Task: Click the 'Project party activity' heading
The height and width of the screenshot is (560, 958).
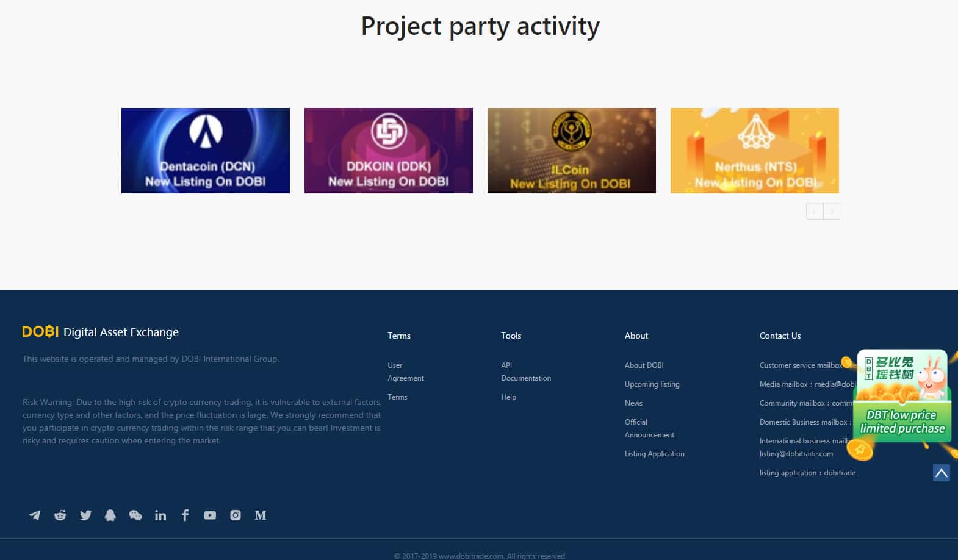Action: (480, 26)
